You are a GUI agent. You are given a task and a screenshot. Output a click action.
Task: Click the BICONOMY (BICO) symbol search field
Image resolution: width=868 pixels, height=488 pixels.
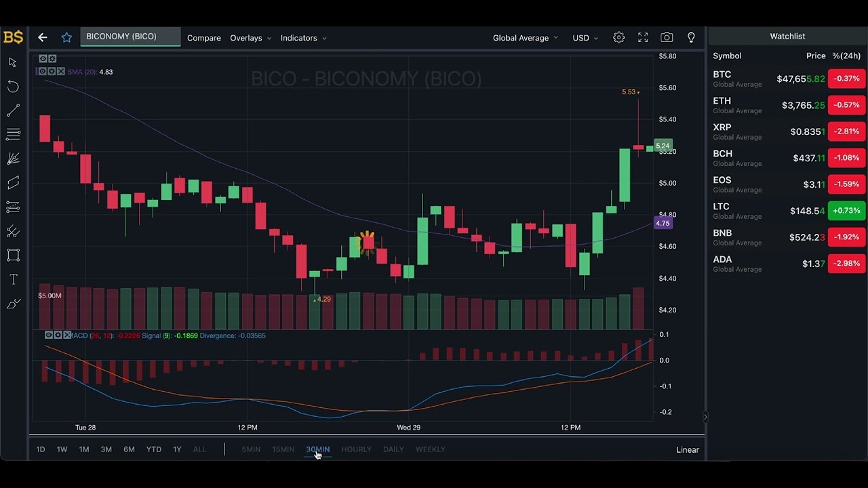coord(131,37)
